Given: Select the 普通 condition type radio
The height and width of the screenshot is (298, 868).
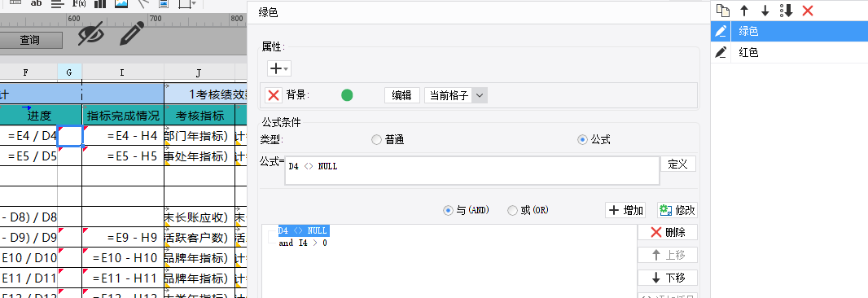Looking at the screenshot, I should tap(376, 140).
